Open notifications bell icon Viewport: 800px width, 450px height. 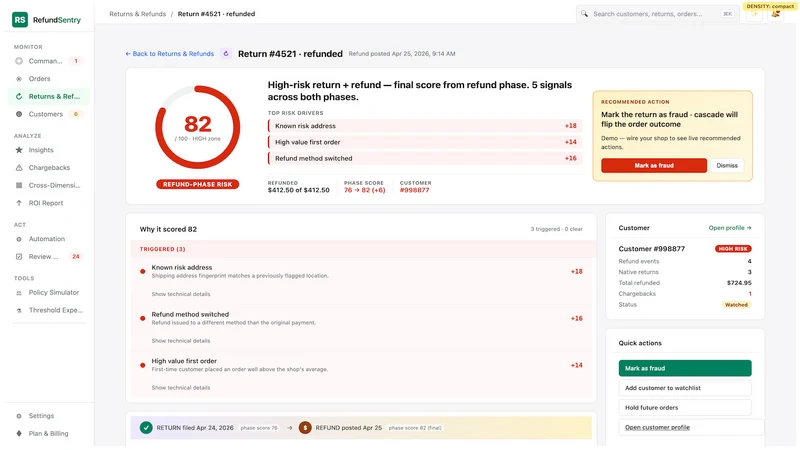click(776, 14)
